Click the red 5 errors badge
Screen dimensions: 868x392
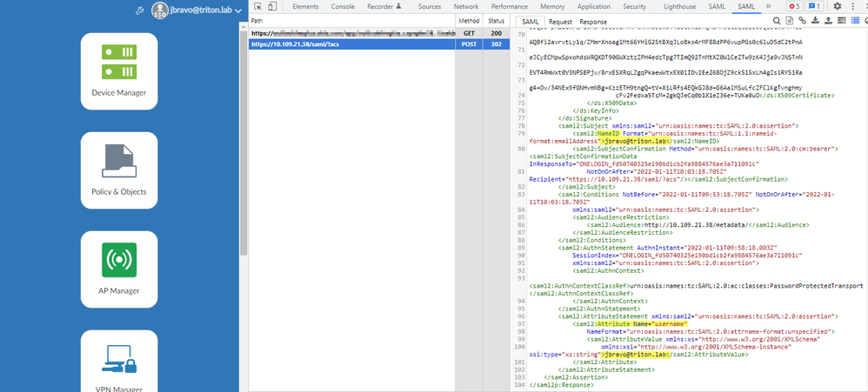tap(793, 6)
